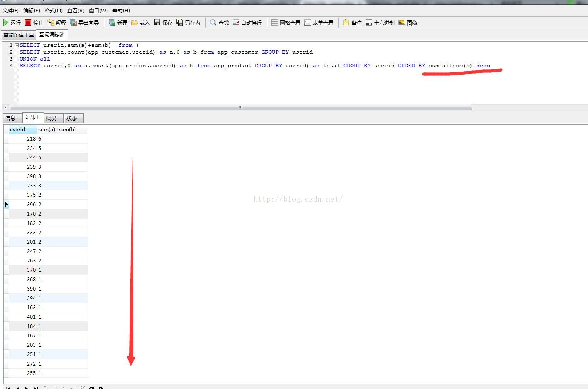The width and height of the screenshot is (588, 389).
Task: Select the userid cell 401
Action: (x=23, y=317)
